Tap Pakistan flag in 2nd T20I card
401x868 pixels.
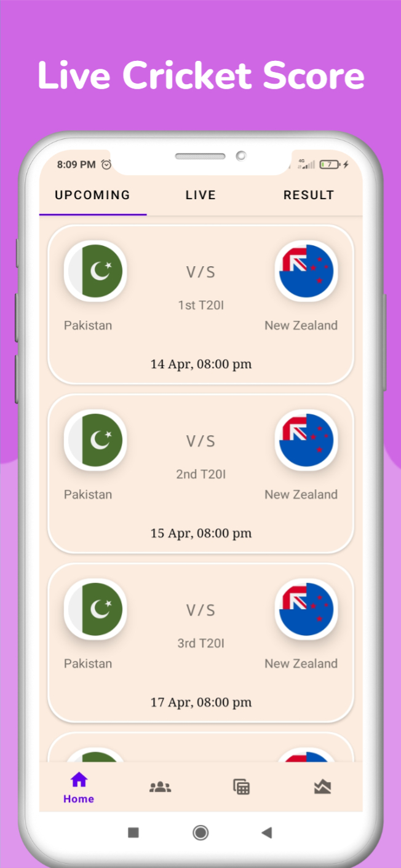(x=95, y=440)
